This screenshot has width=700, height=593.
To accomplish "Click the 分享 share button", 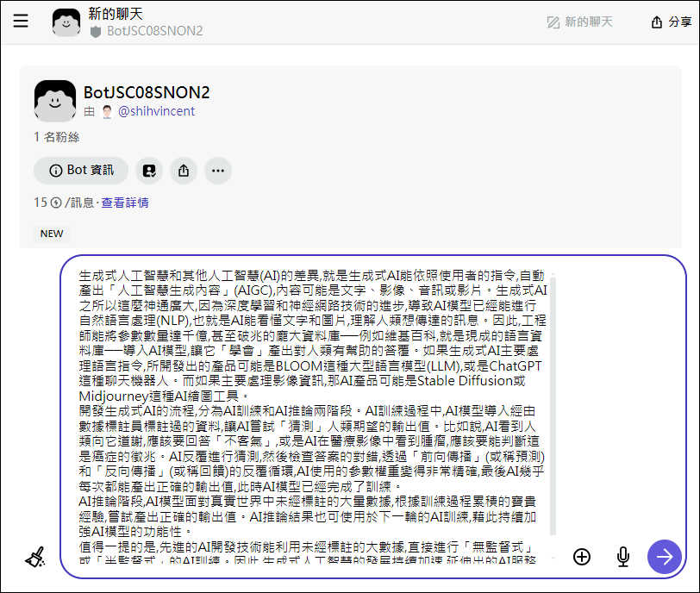I will point(671,22).
